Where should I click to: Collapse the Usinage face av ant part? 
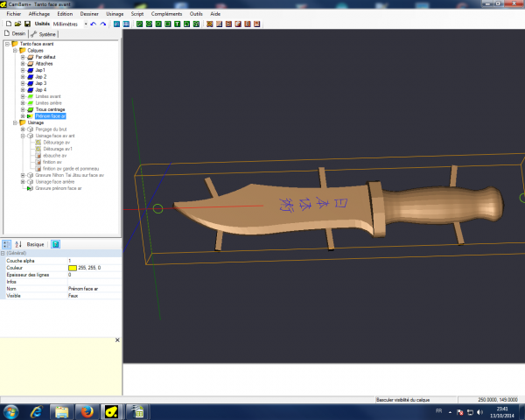pos(23,136)
